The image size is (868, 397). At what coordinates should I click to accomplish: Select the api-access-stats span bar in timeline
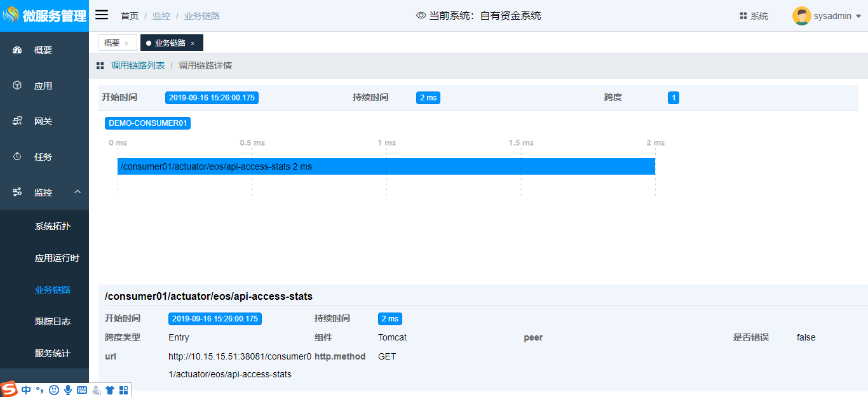point(386,166)
